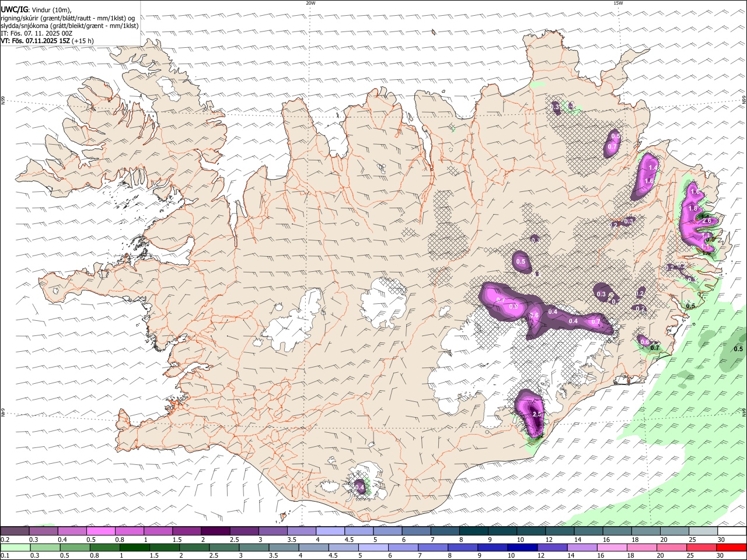Click upper legend pink swatch between 0.5 and 0.8
The height and width of the screenshot is (560, 747).
click(x=100, y=531)
